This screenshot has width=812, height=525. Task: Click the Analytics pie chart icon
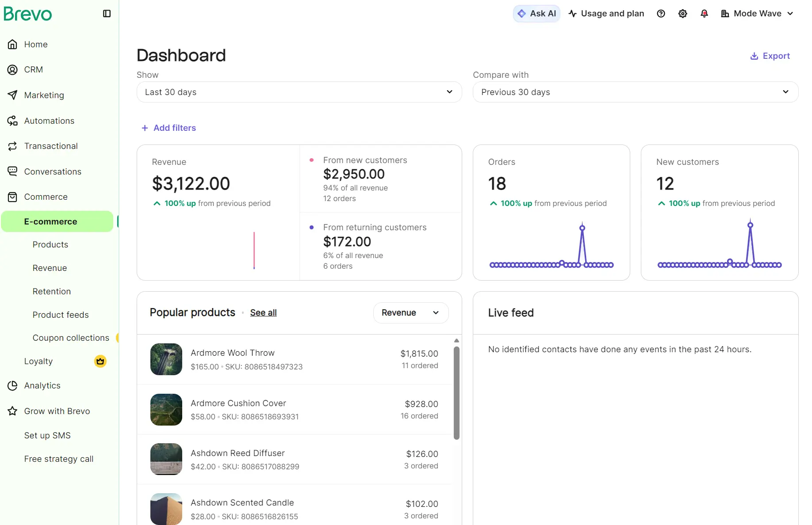(x=12, y=386)
